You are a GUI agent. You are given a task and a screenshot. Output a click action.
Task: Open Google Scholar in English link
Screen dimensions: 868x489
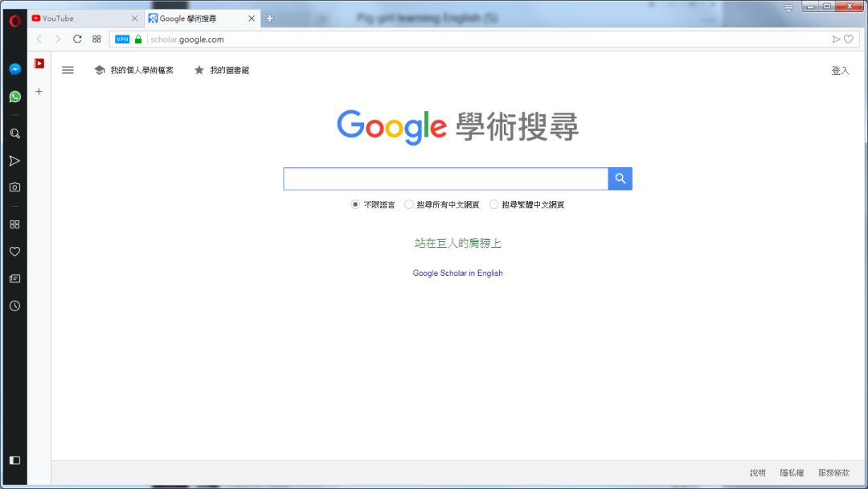coord(458,273)
